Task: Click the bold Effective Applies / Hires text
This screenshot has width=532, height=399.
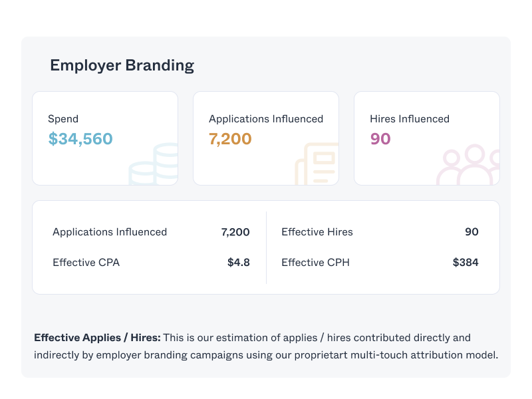Action: coord(97,338)
